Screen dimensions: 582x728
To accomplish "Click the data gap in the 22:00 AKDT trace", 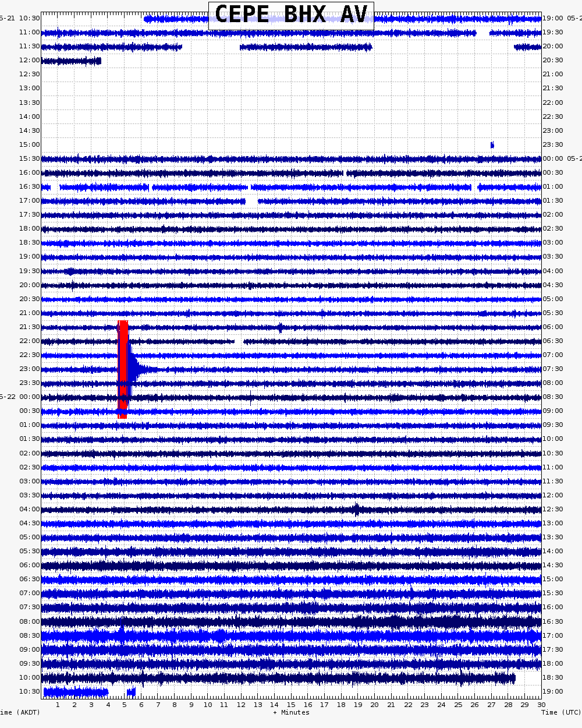I will tap(239, 341).
